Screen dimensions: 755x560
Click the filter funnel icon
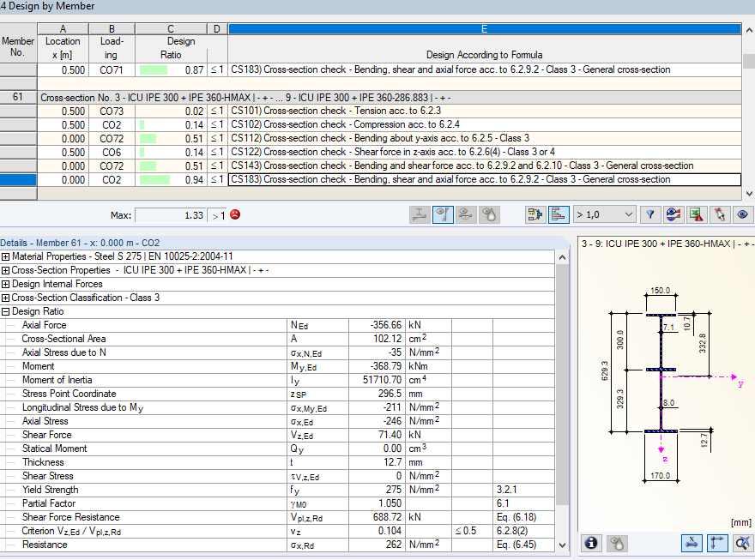point(649,214)
